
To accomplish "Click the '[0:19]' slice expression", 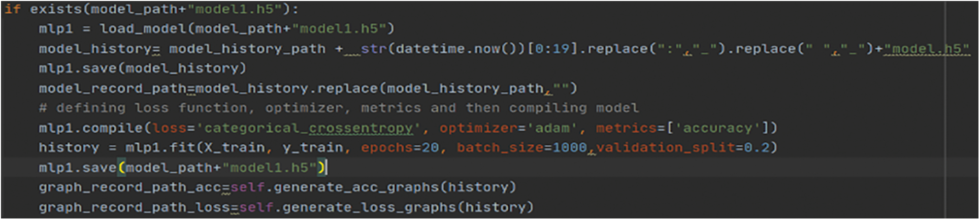I will (x=552, y=49).
